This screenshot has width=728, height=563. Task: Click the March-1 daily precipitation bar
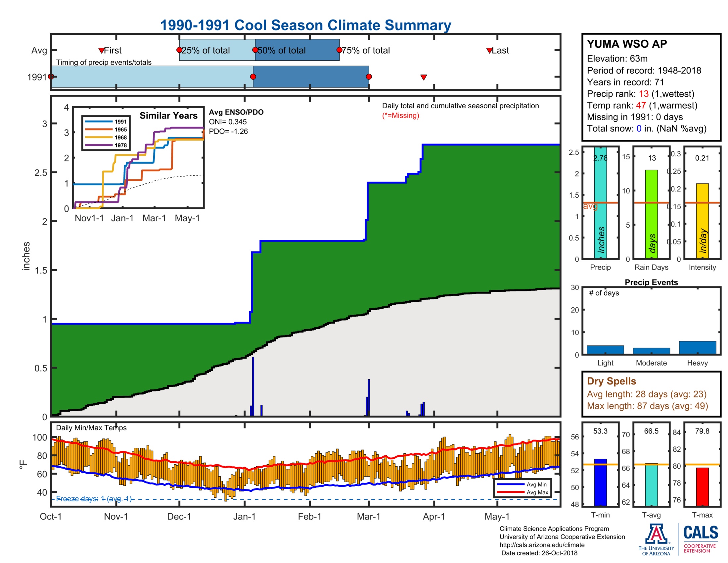(369, 397)
